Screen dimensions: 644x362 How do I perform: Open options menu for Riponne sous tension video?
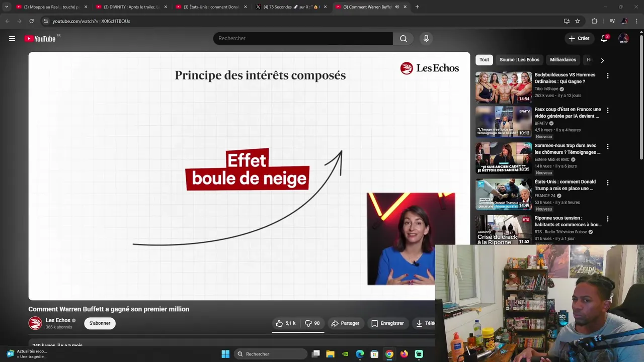click(607, 219)
